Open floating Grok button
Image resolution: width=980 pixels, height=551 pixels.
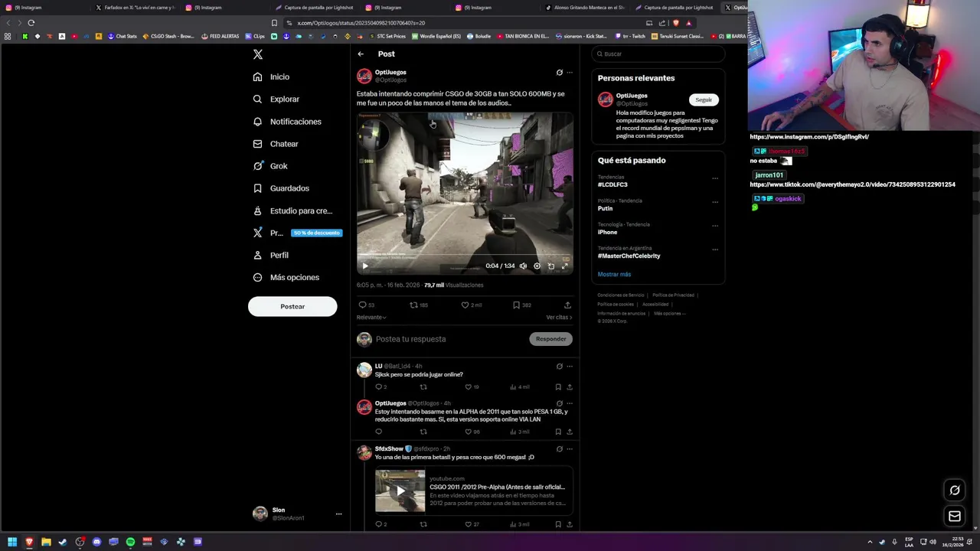[955, 491]
